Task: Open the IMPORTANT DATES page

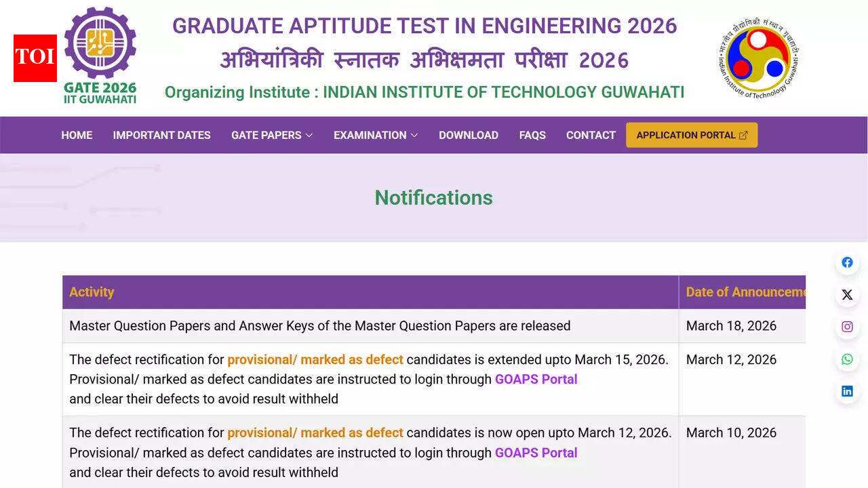Action: [x=161, y=135]
